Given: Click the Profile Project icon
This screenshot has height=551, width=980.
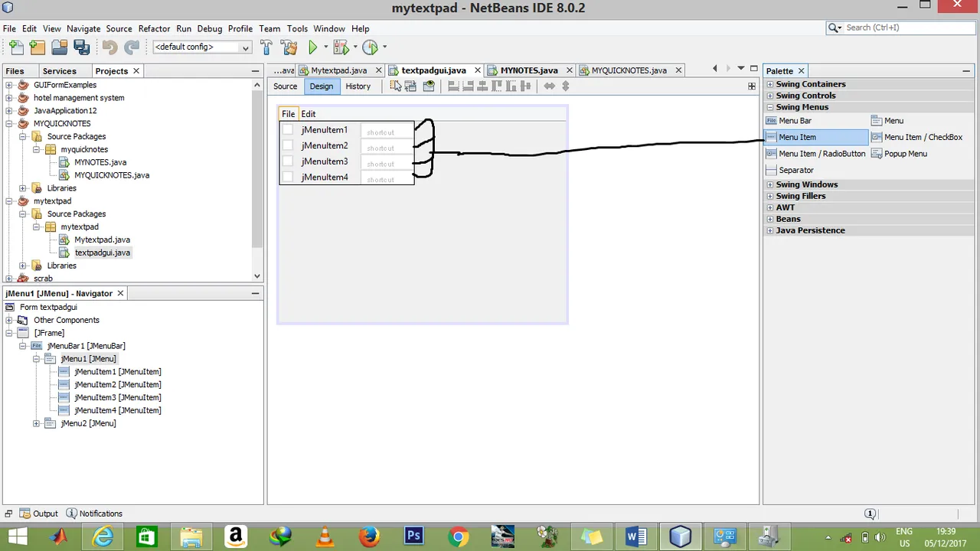Looking at the screenshot, I should point(370,47).
